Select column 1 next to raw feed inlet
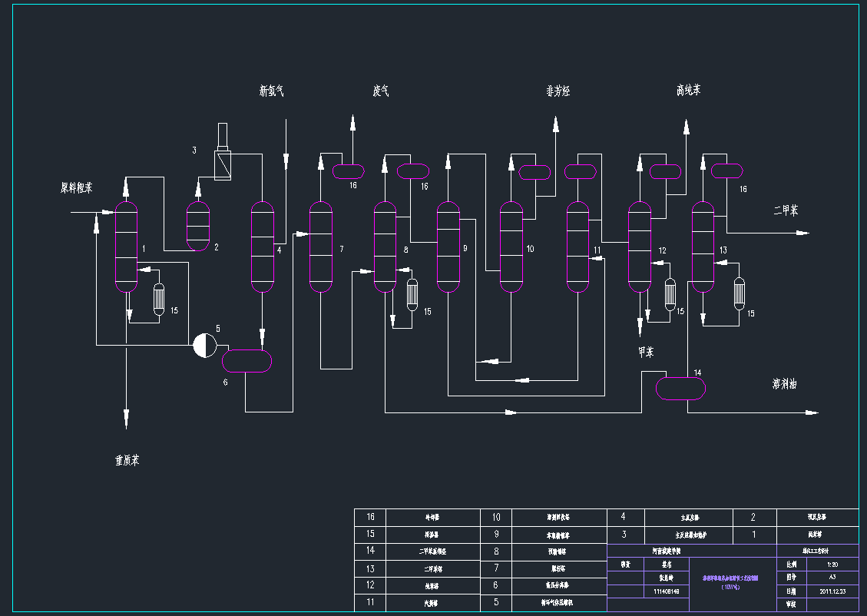This screenshot has width=867, height=616. coord(126,247)
